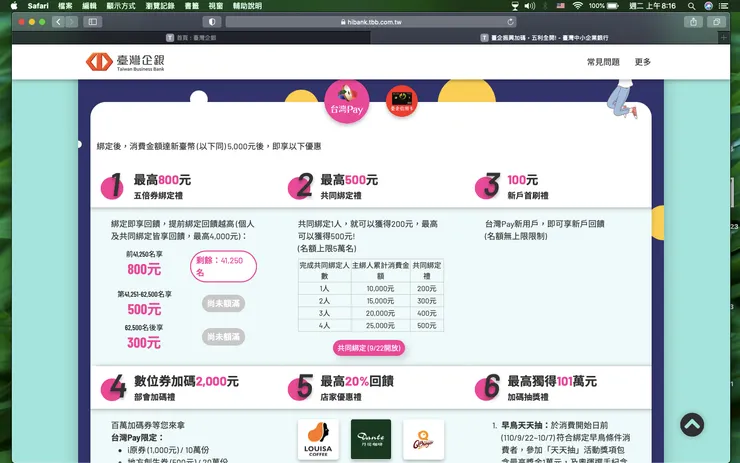The height and width of the screenshot is (463, 740).
Task: Open the 更多 menu
Action: [642, 62]
